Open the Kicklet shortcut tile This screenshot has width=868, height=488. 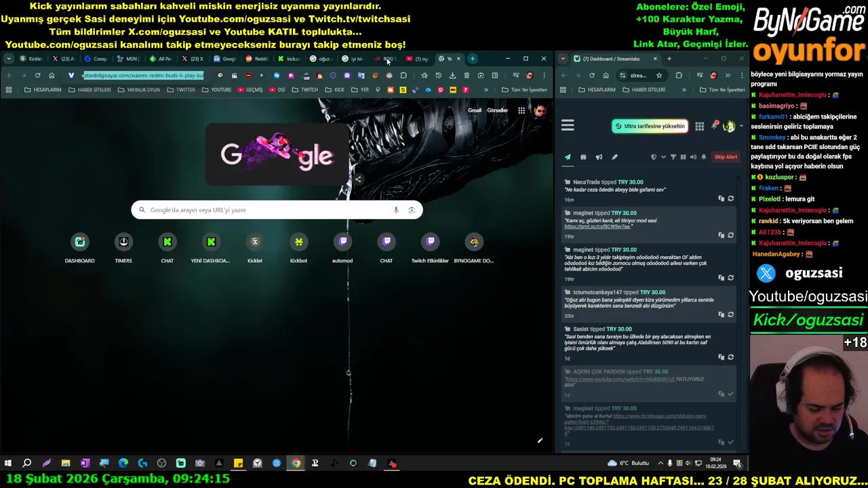coord(255,248)
